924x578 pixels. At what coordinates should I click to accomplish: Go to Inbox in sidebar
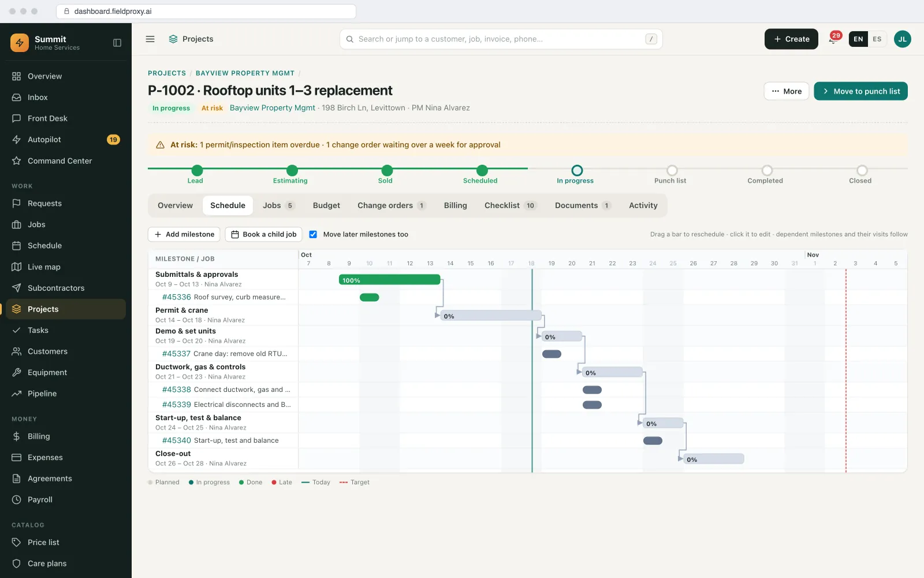[x=66, y=98]
